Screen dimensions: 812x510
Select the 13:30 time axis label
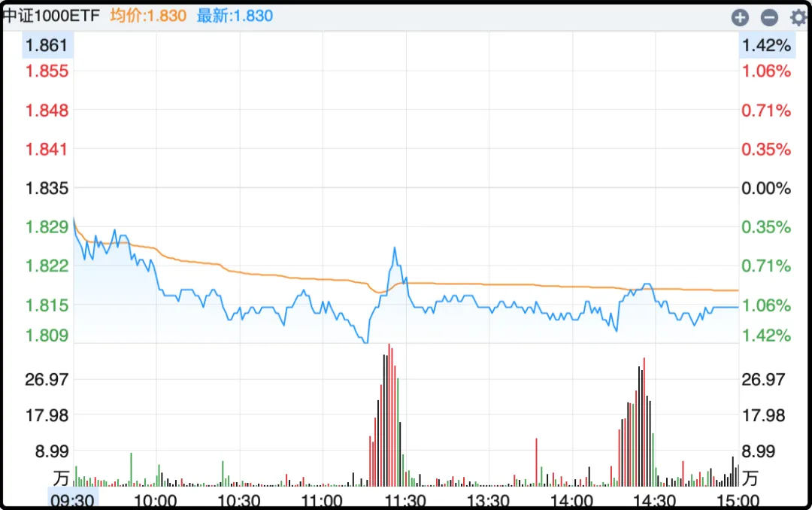pos(489,500)
